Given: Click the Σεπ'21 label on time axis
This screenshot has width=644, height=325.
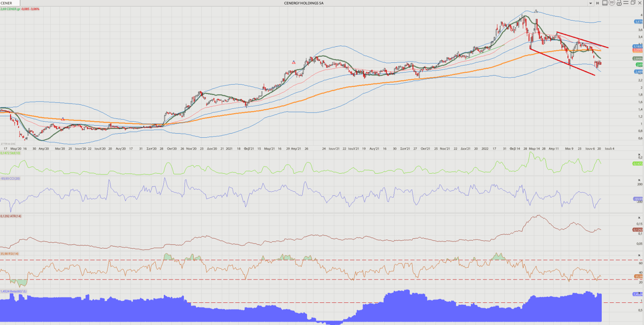Looking at the screenshot, I should click(x=405, y=149).
